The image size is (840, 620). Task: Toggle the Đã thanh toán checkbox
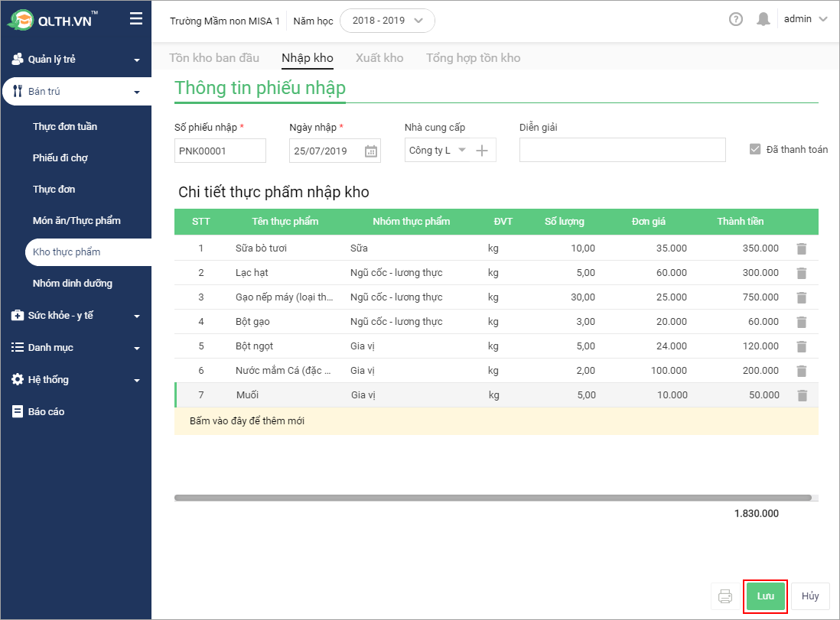point(755,150)
